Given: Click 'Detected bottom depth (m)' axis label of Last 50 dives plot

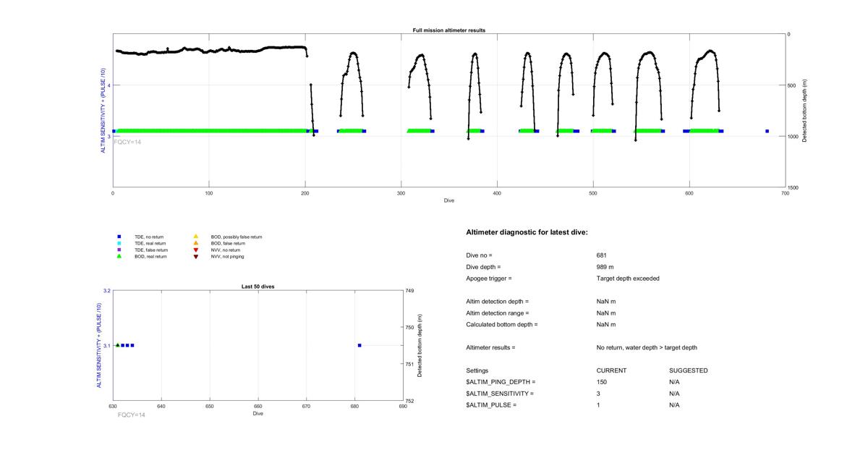Looking at the screenshot, I should [420, 345].
